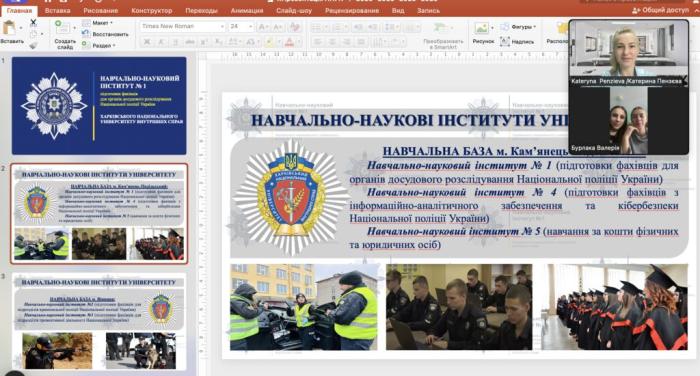This screenshot has height=376, width=700.
Task: Open the Рецензирование tab
Action: (351, 10)
